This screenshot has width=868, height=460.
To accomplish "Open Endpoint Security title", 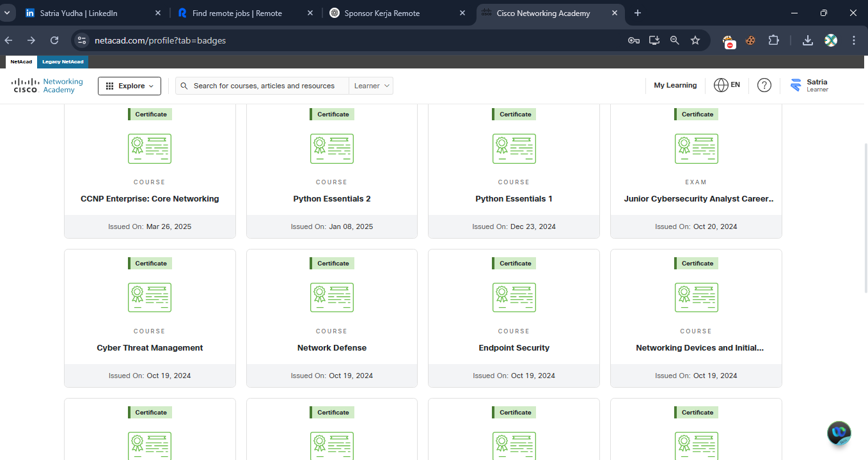I will pos(514,348).
